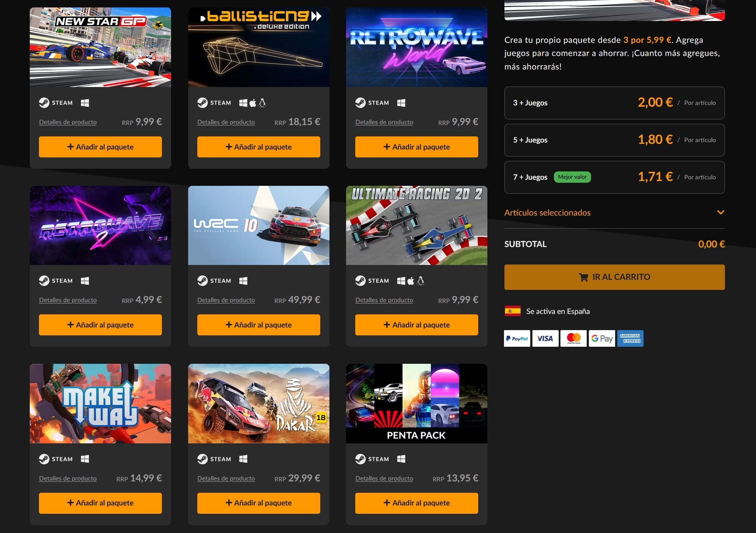Click the Retrowave World cover image
The image size is (756, 533).
pos(416,47)
